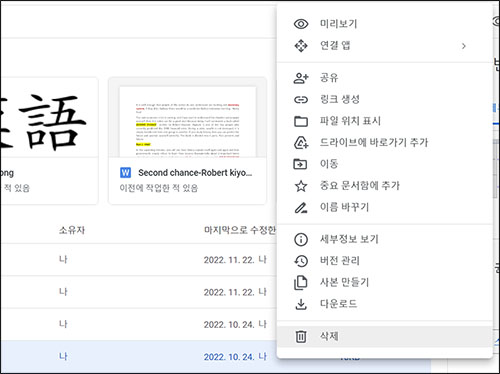Select 링크 생성 menu entry
Viewport: 500px width, 374px height.
385,99
